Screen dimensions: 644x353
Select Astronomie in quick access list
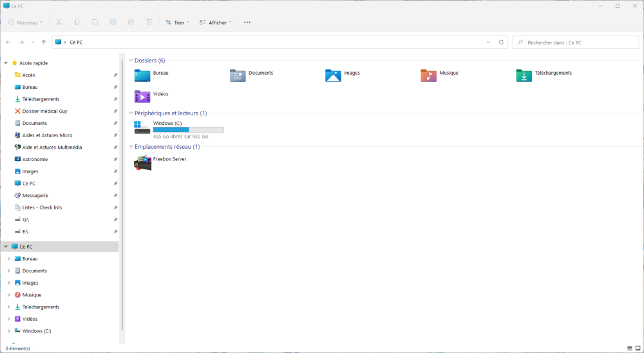point(34,159)
